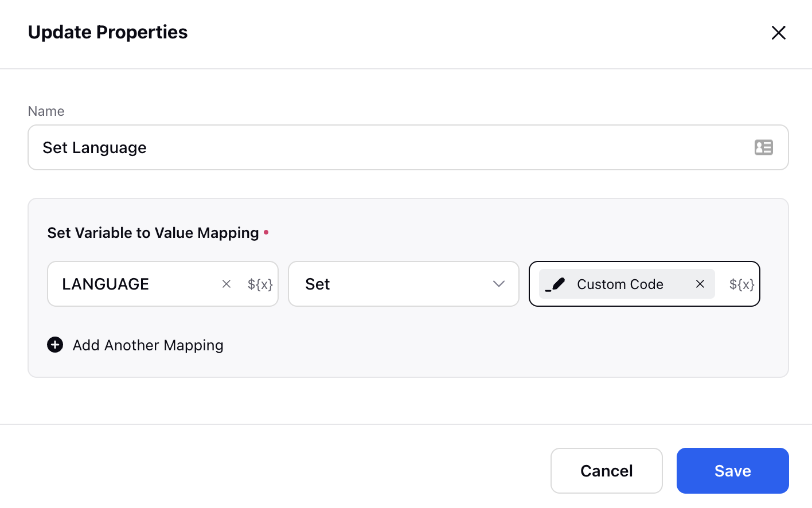This screenshot has height=508, width=812.
Task: Click the Add Another Mapping link text
Action: [x=148, y=345]
